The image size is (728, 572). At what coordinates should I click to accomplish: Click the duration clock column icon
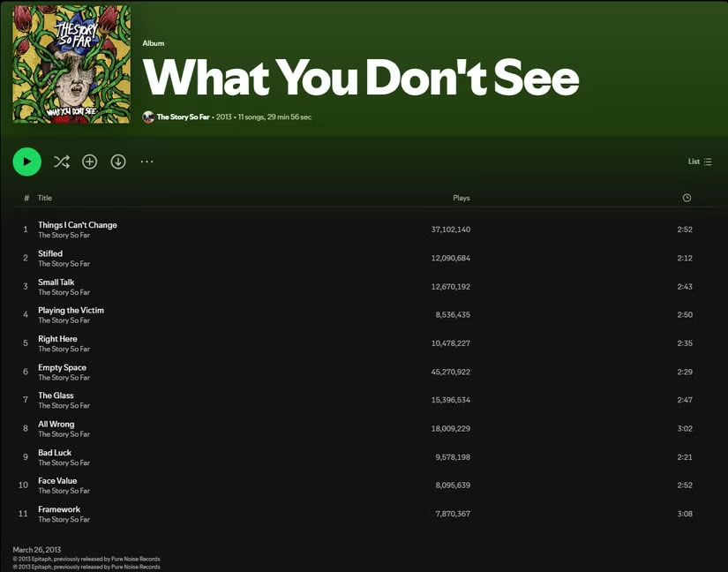pos(688,198)
